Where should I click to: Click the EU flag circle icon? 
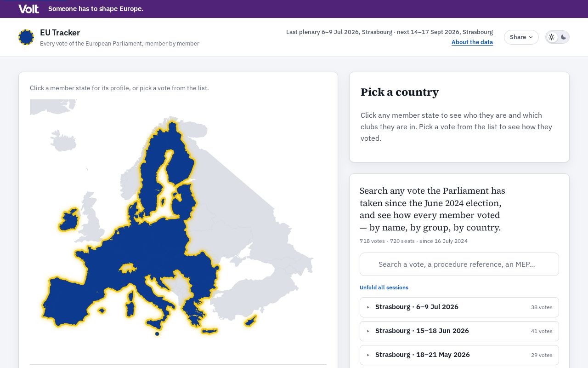[26, 37]
